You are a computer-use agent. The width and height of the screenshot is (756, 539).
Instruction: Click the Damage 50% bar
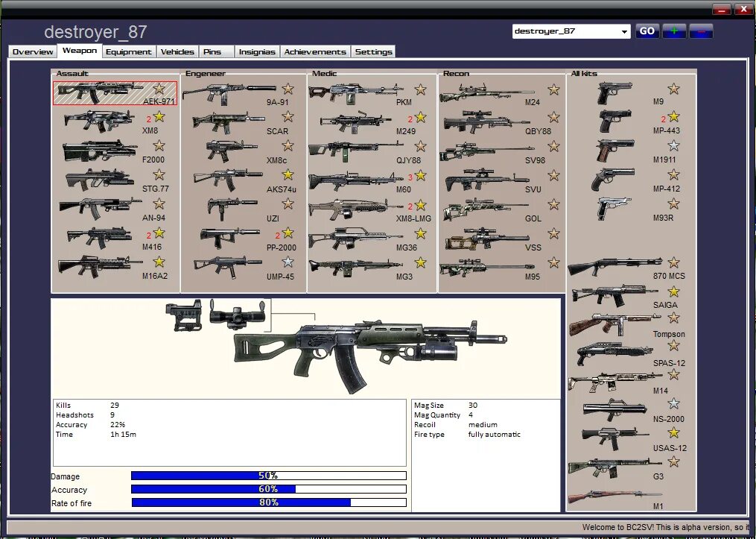269,476
